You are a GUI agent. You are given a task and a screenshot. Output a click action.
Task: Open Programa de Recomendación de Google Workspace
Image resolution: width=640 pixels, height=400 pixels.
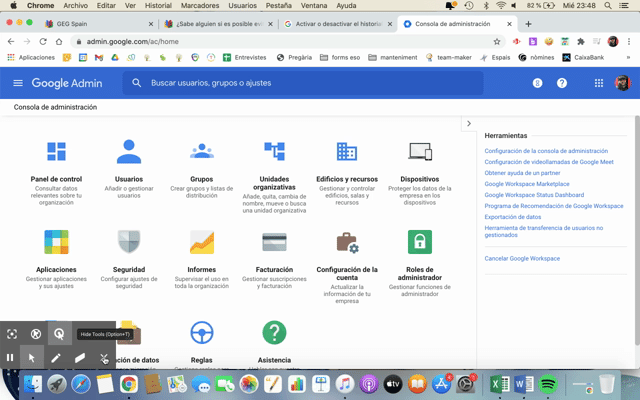554,206
